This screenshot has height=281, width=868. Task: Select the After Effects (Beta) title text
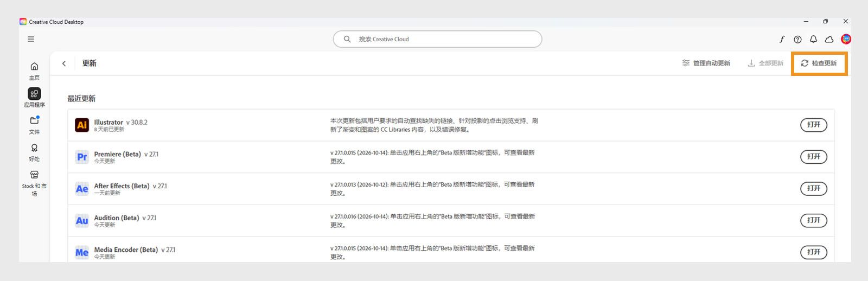click(x=122, y=186)
